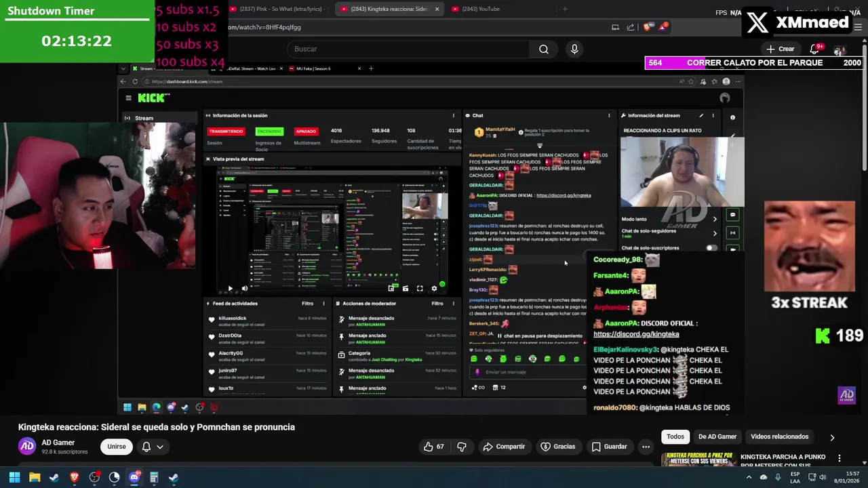Open the discord.gg/kingteka link in Kick chat
The image size is (868, 488).
(564, 195)
